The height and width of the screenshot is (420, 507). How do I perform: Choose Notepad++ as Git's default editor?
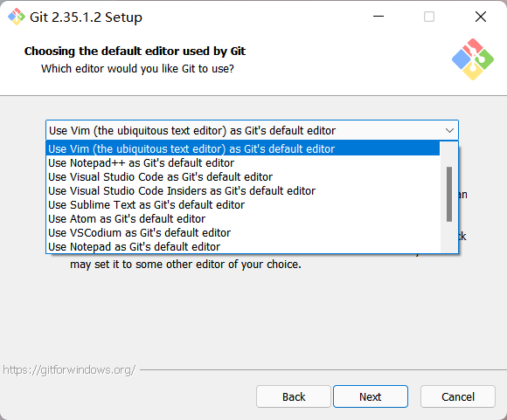(243, 162)
